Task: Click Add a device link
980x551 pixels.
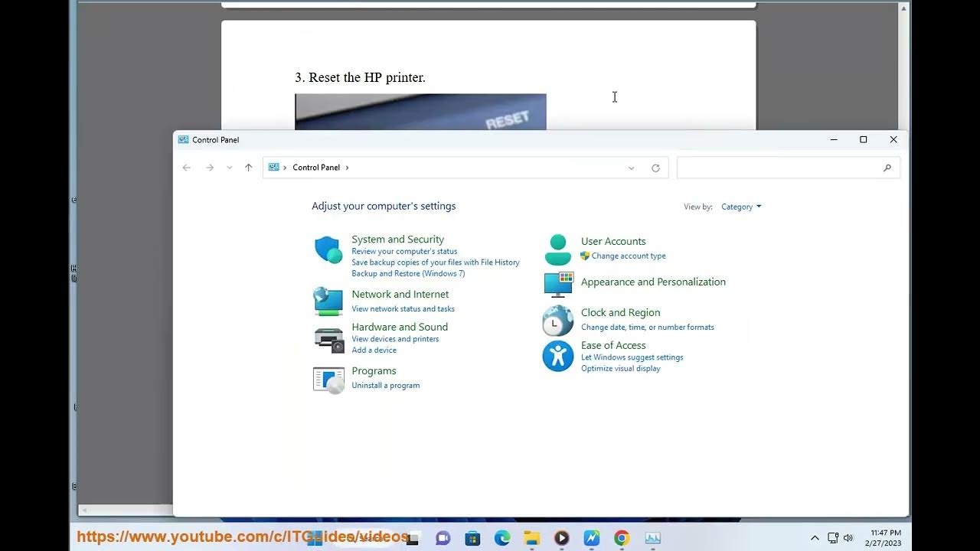Action: coord(374,350)
